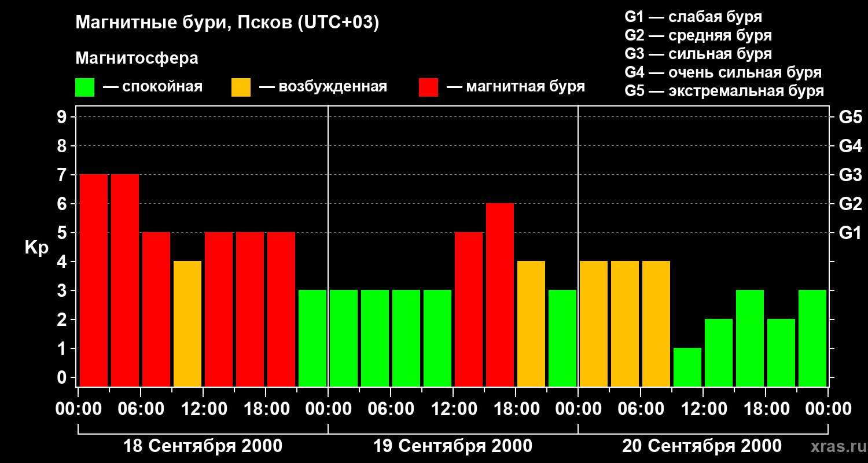Click the Kp 5 red bar on 19 Сентября
The height and width of the screenshot is (463, 868).
pos(469,309)
